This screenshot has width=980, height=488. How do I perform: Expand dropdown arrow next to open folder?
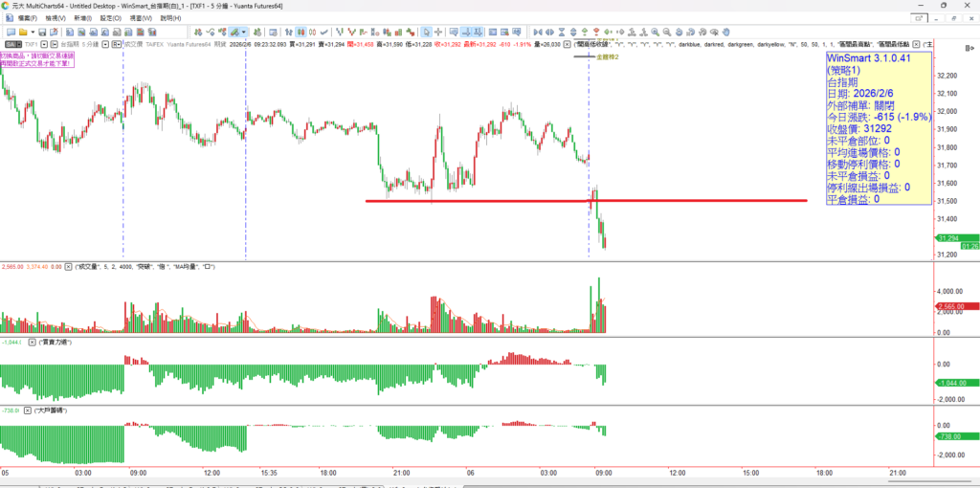coord(33,32)
